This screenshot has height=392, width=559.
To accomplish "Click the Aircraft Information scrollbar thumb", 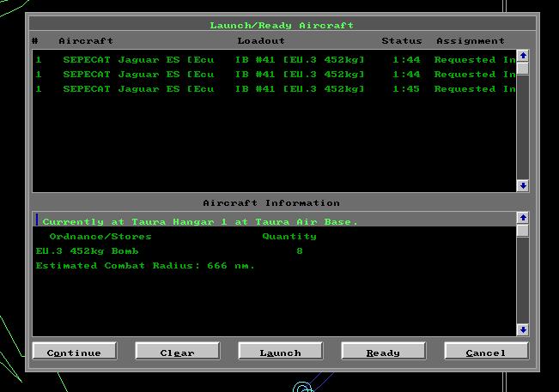I will tap(523, 231).
